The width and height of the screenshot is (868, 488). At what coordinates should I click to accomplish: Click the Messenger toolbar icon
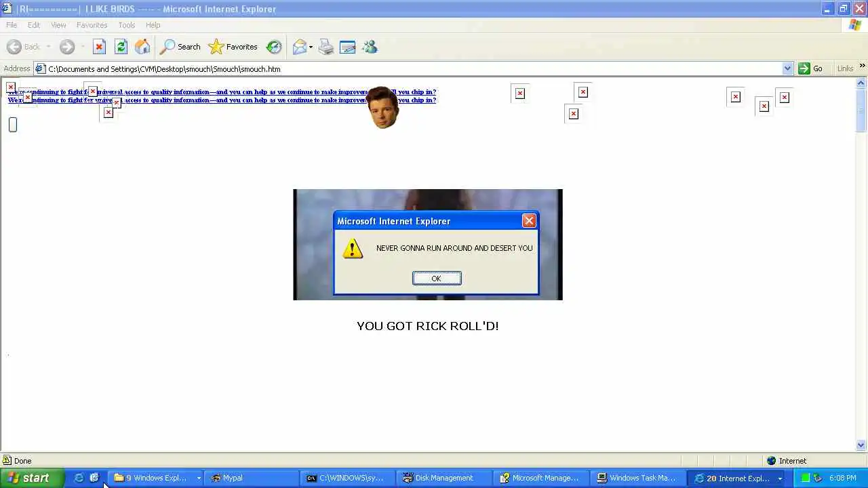(370, 47)
